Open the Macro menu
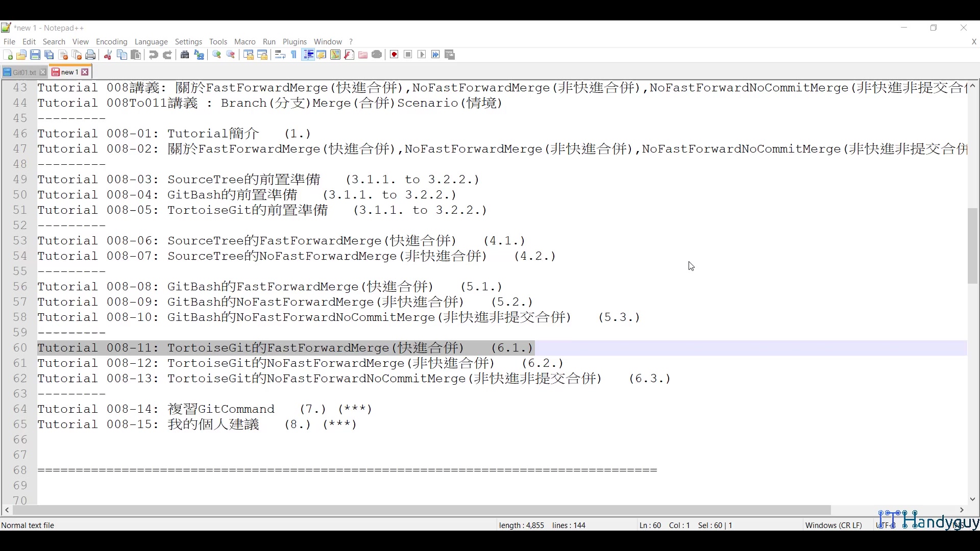The width and height of the screenshot is (980, 551). [x=244, y=42]
